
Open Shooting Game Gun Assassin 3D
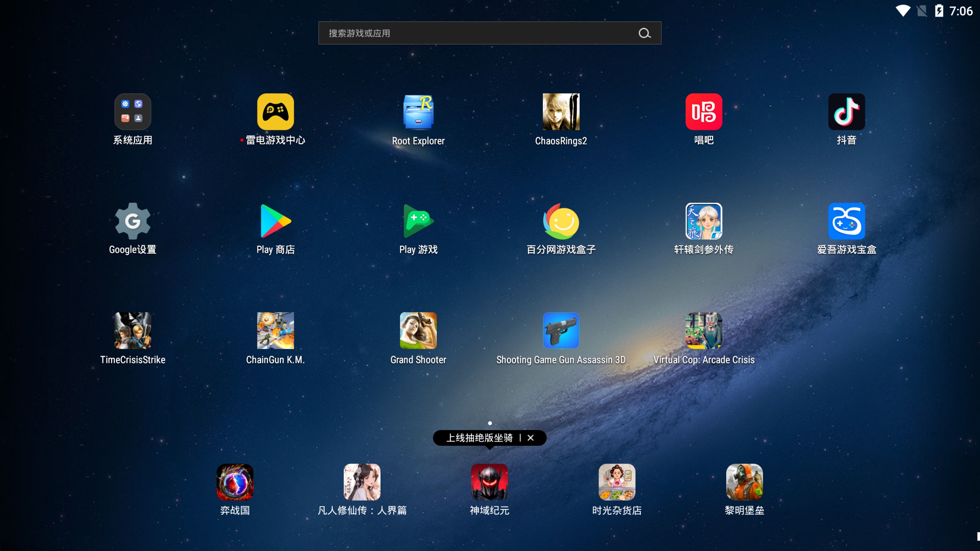561,331
